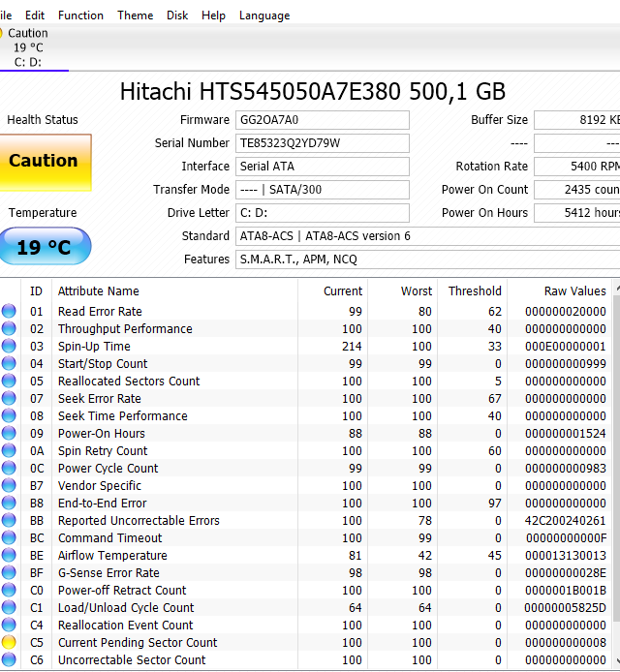Select the Read Error Rate attribute name
Image resolution: width=620 pixels, height=672 pixels.
(x=100, y=311)
